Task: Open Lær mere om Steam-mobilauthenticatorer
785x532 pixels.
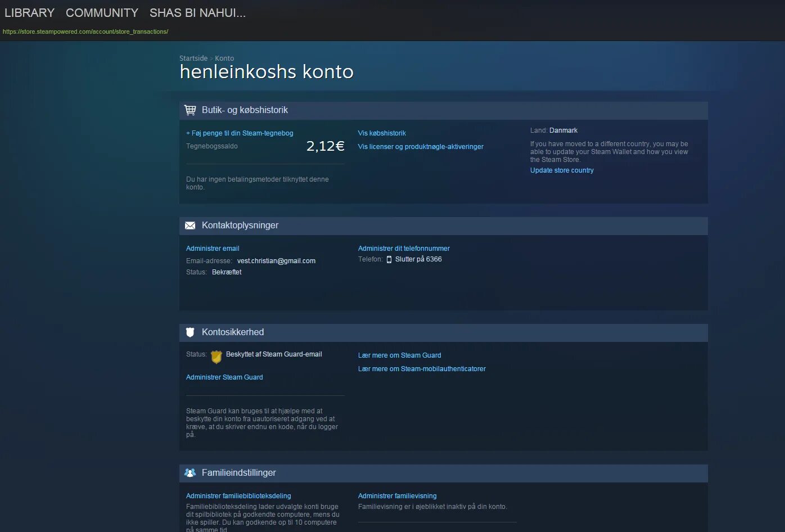Action: tap(422, 369)
